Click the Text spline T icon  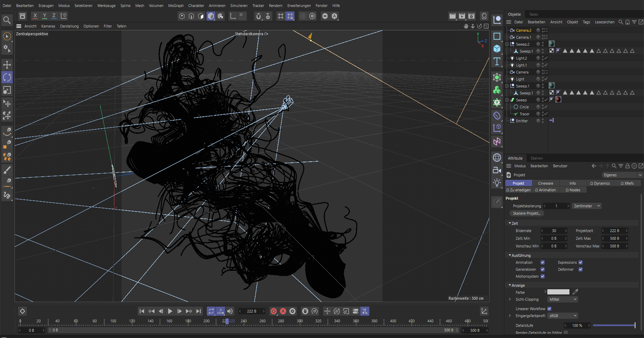(x=497, y=62)
